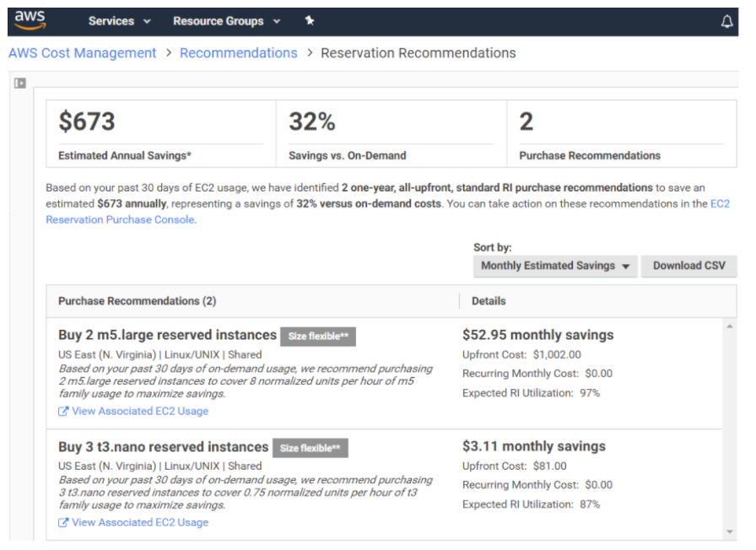The height and width of the screenshot is (550, 756).
Task: Click the Upfront Cost $1,002.00 value
Action: (557, 355)
